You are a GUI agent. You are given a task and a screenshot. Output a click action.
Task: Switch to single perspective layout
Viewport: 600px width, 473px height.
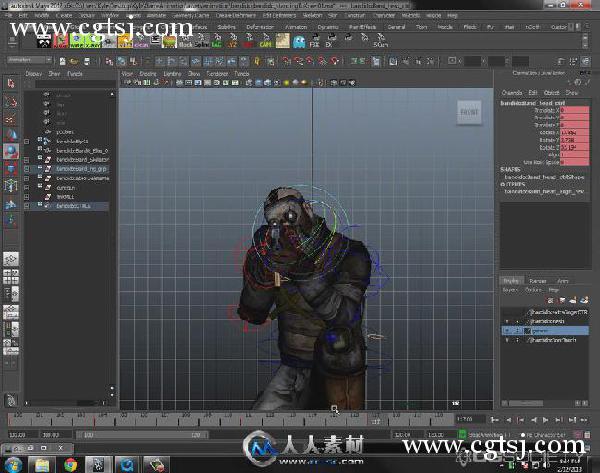(11, 259)
